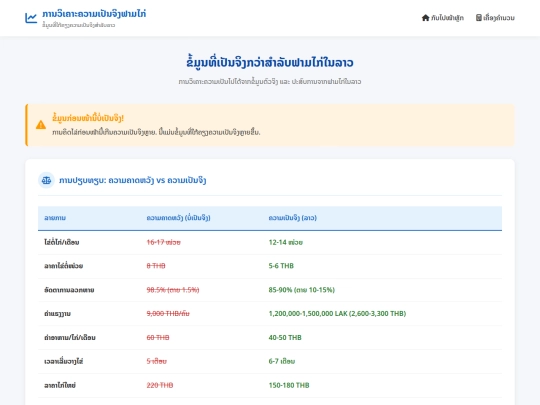Screen dimensions: 540x405
Task: Click the green '150-180 THB' value
Action: [x=289, y=385]
